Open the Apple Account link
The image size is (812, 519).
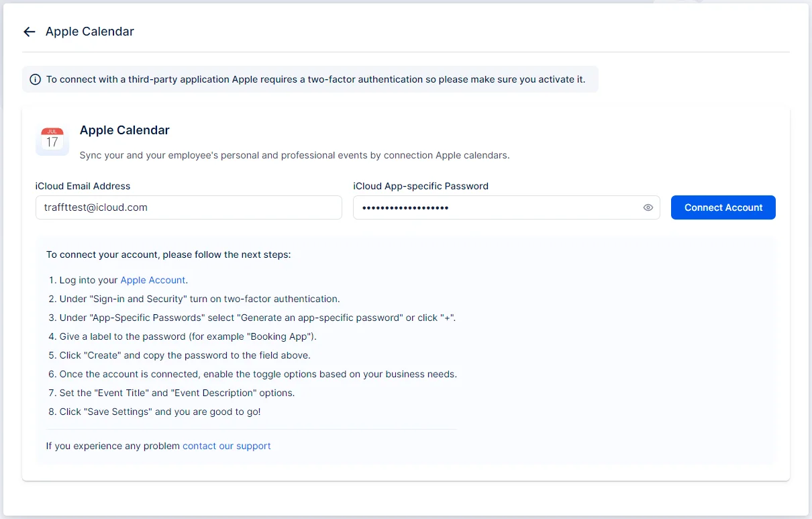pyautogui.click(x=152, y=280)
